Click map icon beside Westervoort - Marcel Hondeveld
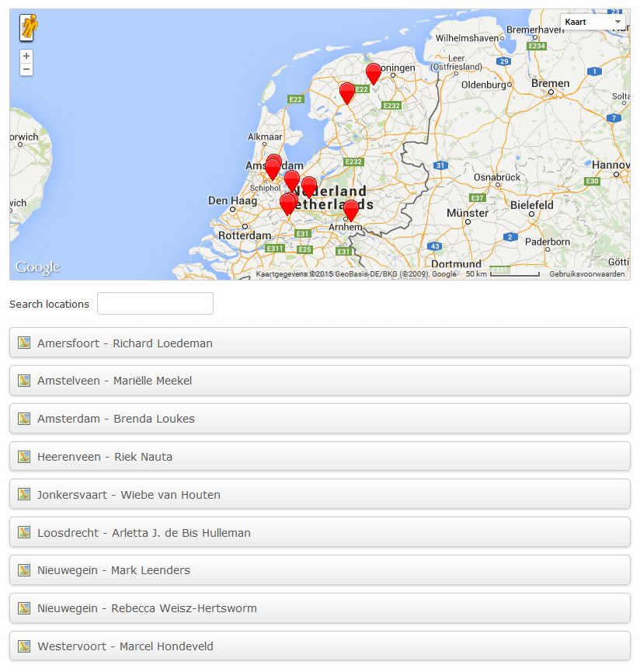Viewport: 640px width, 672px height. point(24,646)
